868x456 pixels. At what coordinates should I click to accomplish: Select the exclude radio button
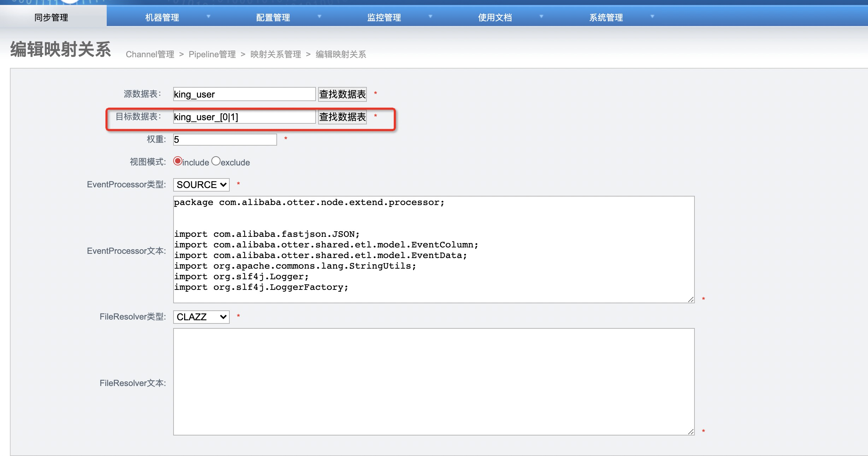click(216, 161)
